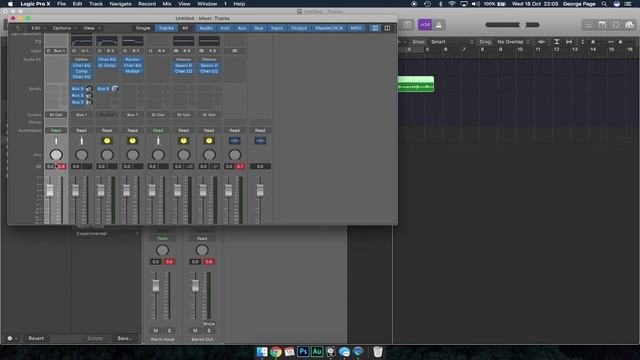The height and width of the screenshot is (360, 640).
Task: Toggle the Aux channel filter button
Action: tap(242, 28)
